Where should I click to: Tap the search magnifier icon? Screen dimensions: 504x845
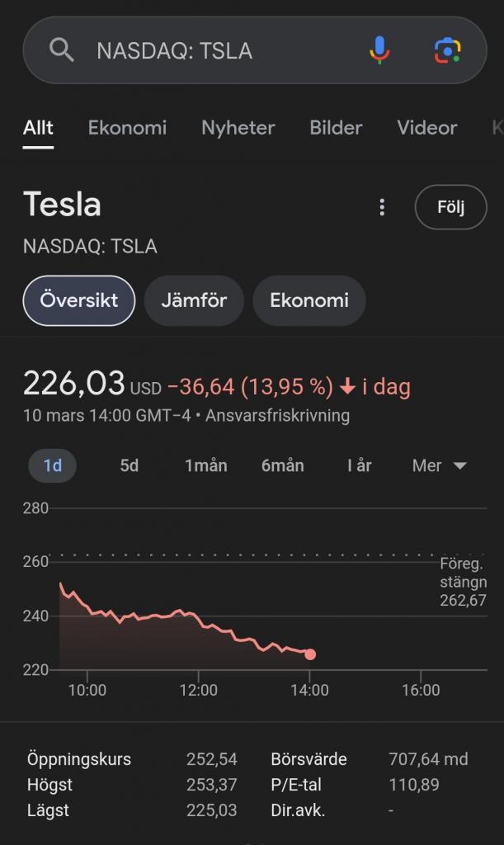62,50
